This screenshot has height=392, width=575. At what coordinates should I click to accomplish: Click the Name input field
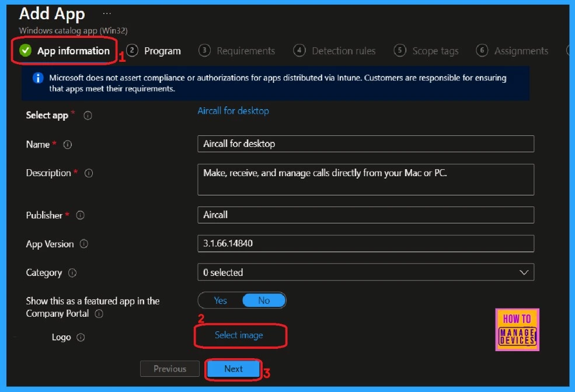pyautogui.click(x=365, y=143)
